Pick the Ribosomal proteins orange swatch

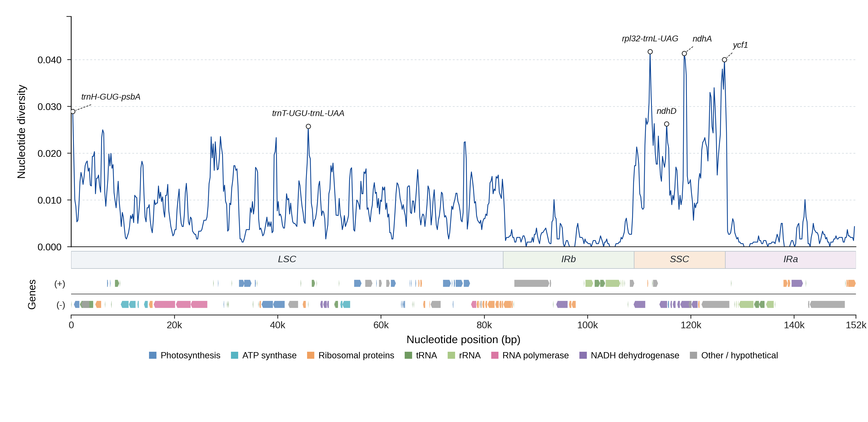(311, 355)
